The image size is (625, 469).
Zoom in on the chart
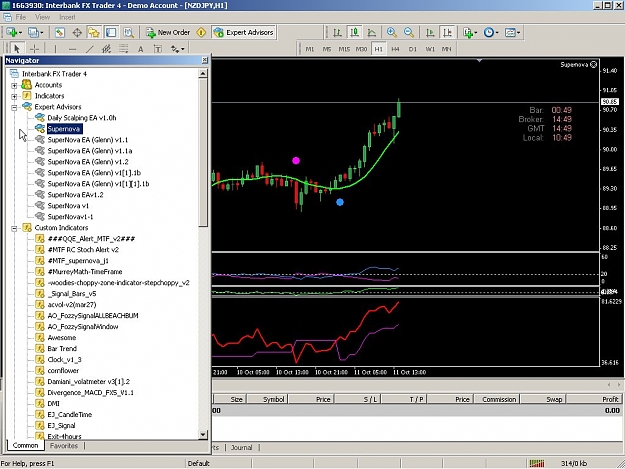pos(391,32)
